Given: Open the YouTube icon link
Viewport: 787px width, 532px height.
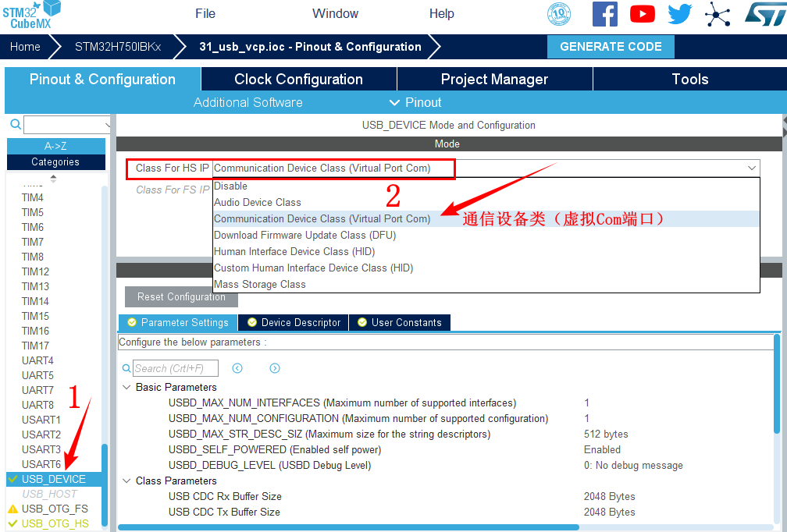Looking at the screenshot, I should pyautogui.click(x=643, y=14).
